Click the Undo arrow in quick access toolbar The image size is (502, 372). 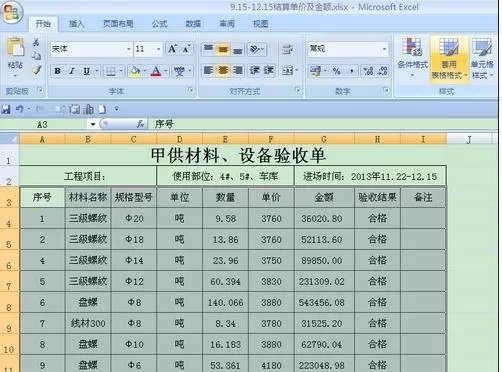[x=19, y=109]
